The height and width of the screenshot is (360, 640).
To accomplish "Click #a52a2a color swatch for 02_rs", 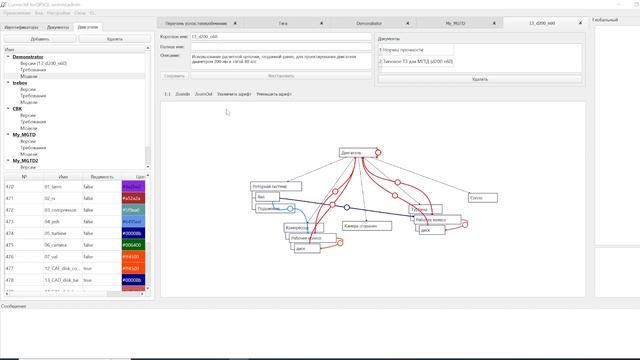I will [x=133, y=198].
